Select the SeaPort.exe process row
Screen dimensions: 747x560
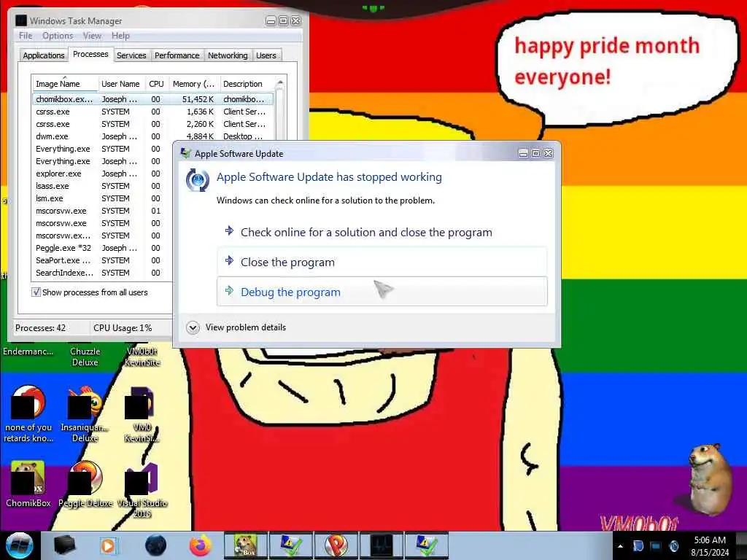pyautogui.click(x=102, y=260)
